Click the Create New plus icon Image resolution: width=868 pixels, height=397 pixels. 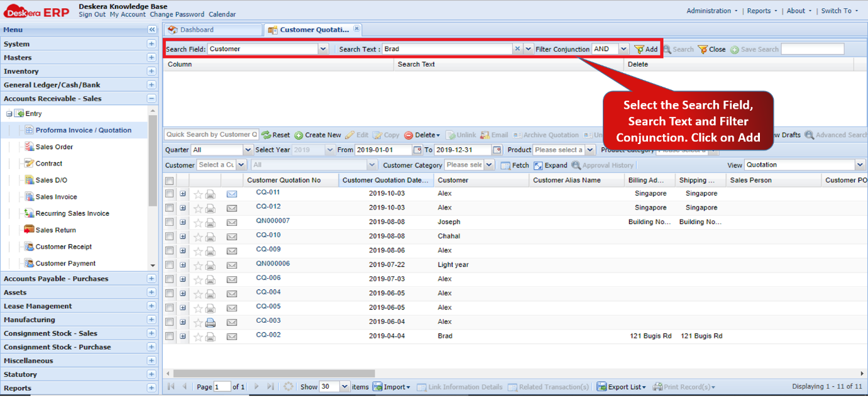point(317,135)
